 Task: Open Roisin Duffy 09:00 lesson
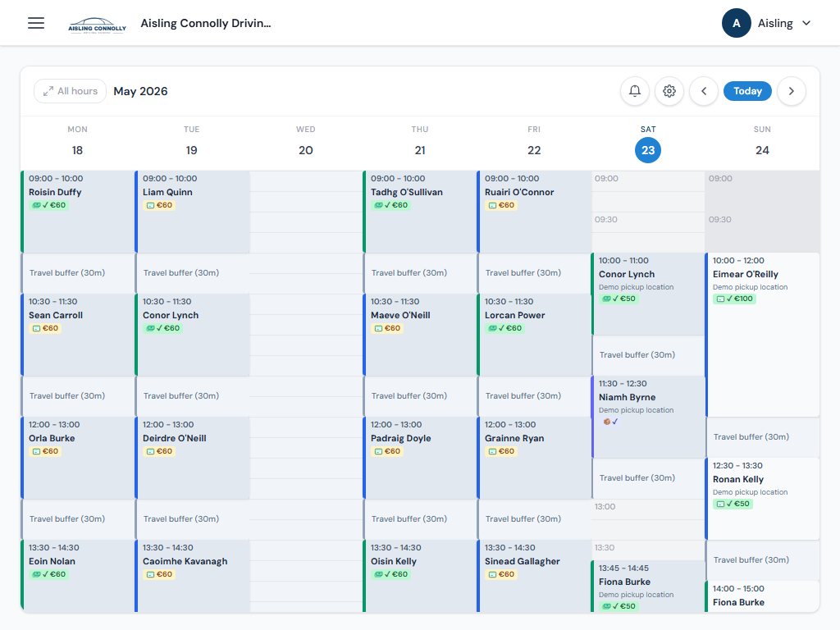coord(78,212)
